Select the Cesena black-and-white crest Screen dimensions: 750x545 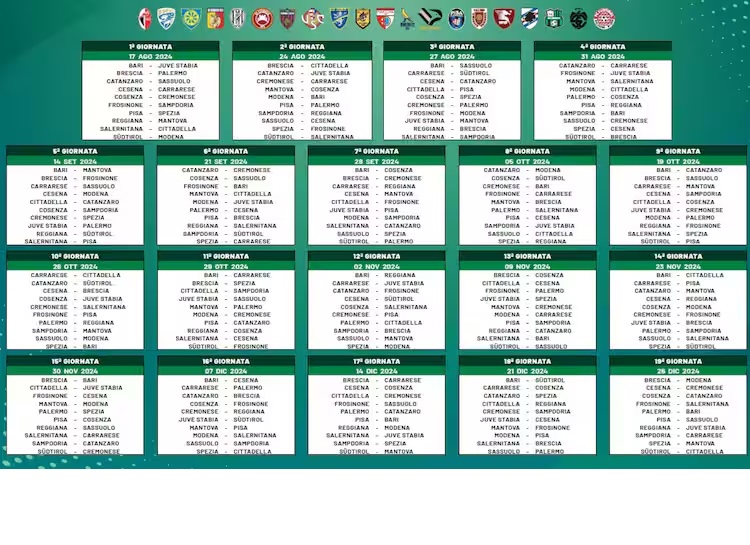238,19
